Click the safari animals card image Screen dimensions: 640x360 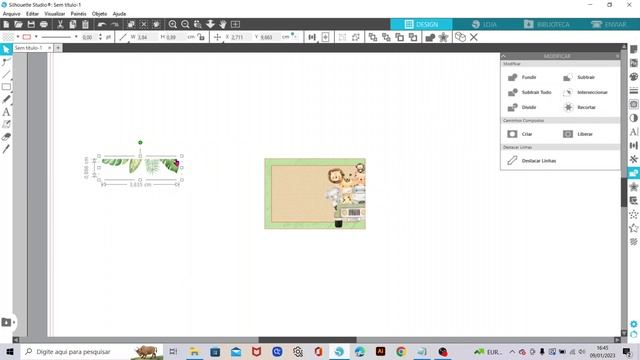[x=315, y=193]
